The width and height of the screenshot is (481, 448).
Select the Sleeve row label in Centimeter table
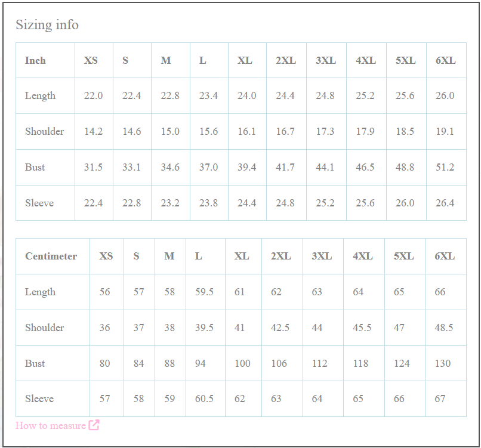39,398
